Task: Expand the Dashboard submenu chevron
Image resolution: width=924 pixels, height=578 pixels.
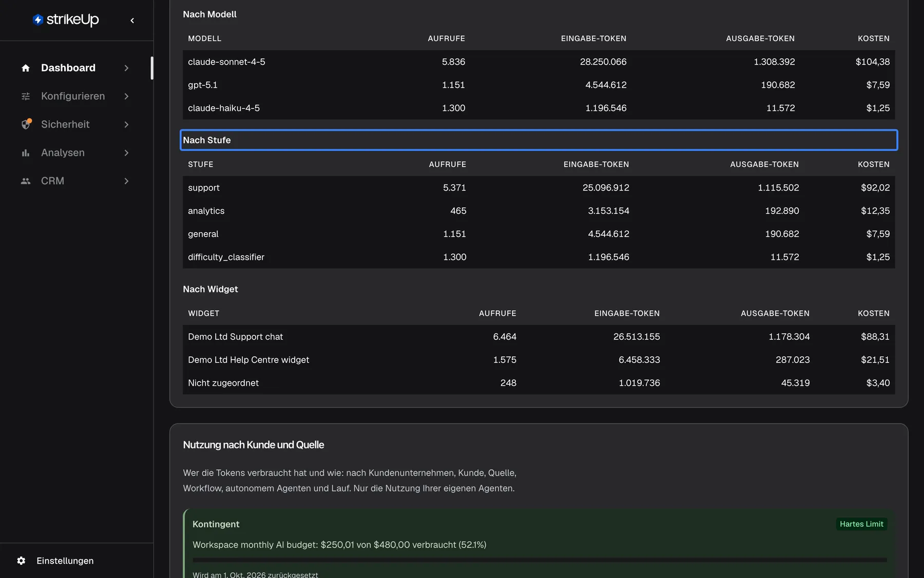Action: pyautogui.click(x=126, y=68)
